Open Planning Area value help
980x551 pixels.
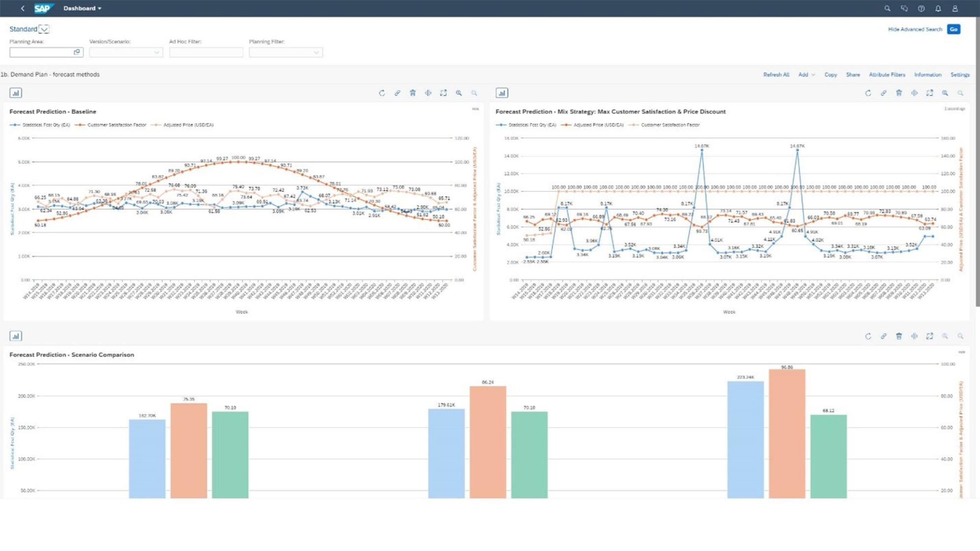77,52
